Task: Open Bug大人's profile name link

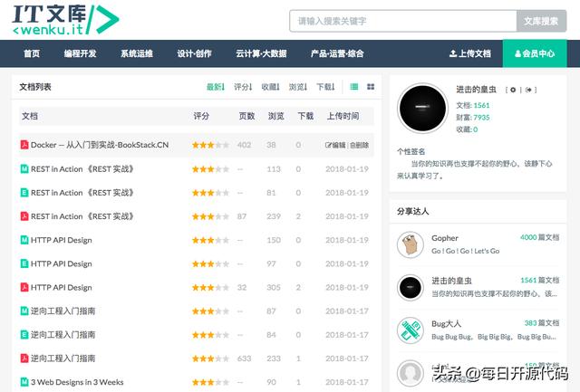Action: [x=446, y=324]
